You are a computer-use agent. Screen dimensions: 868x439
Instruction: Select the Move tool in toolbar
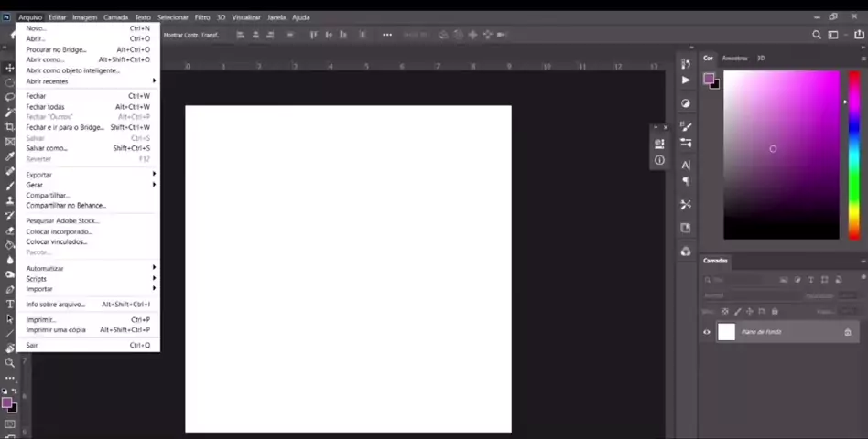click(9, 68)
